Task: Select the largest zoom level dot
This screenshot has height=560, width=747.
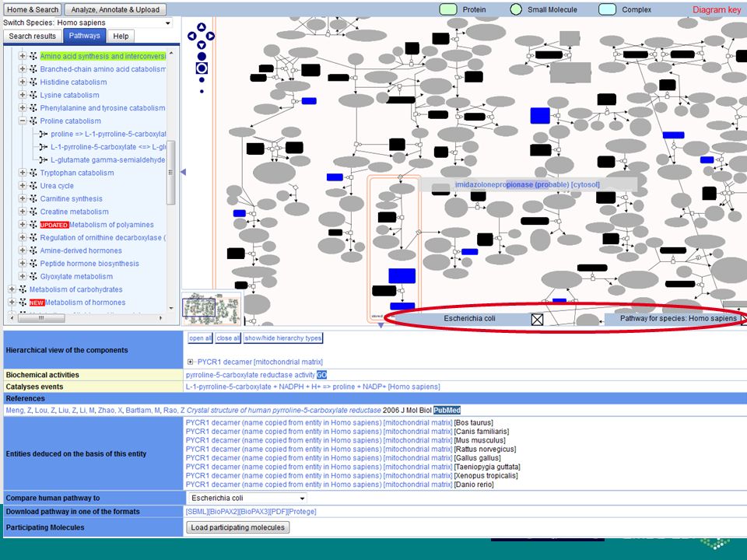Action: click(202, 56)
